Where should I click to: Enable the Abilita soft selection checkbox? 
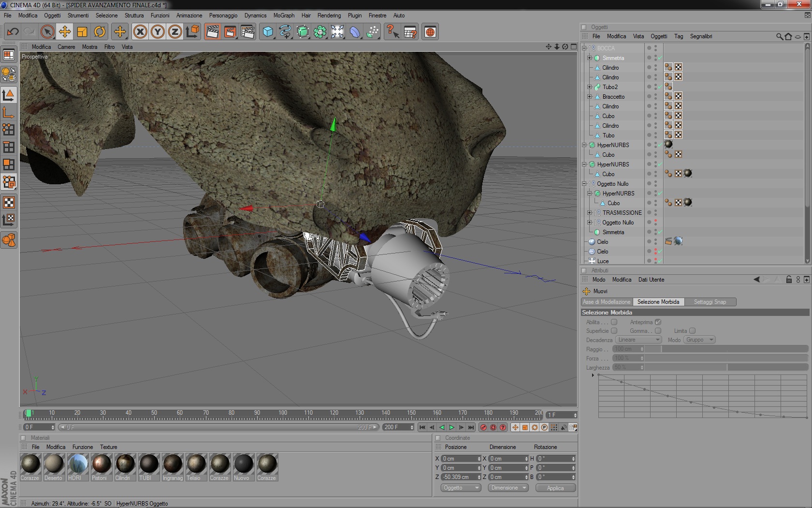point(614,322)
